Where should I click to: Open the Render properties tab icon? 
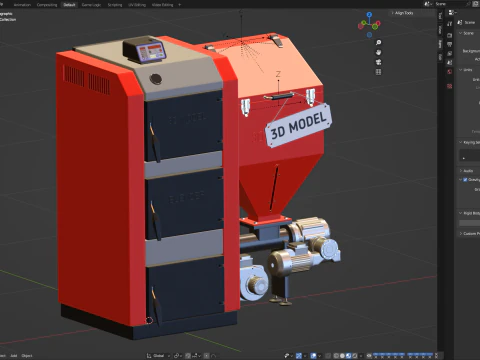pos(450,35)
